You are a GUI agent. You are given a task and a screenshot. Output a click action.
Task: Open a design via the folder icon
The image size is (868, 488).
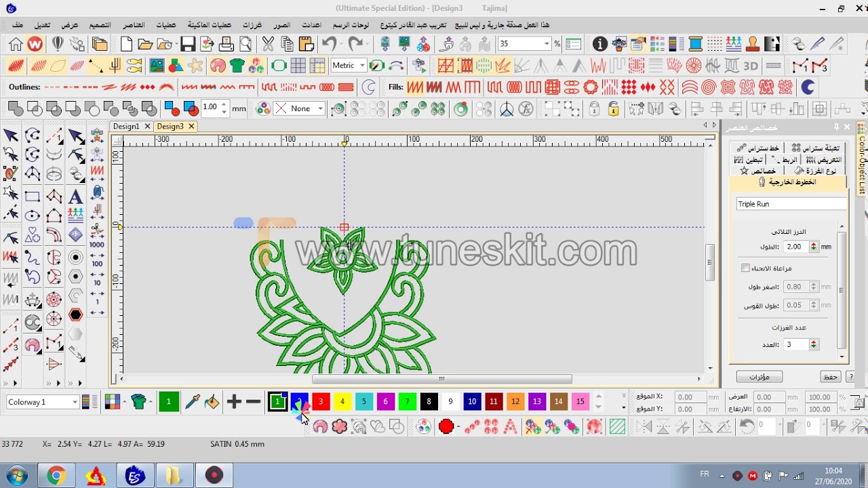[145, 45]
